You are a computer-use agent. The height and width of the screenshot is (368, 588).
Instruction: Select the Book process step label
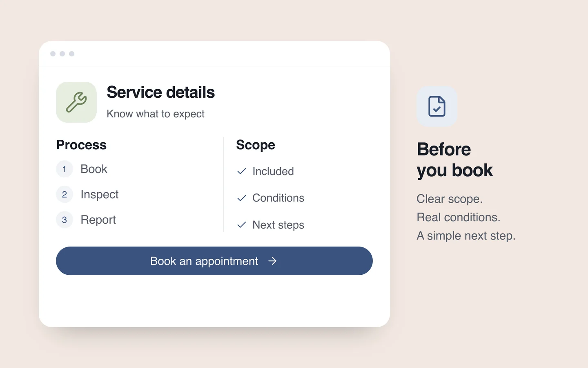94,169
